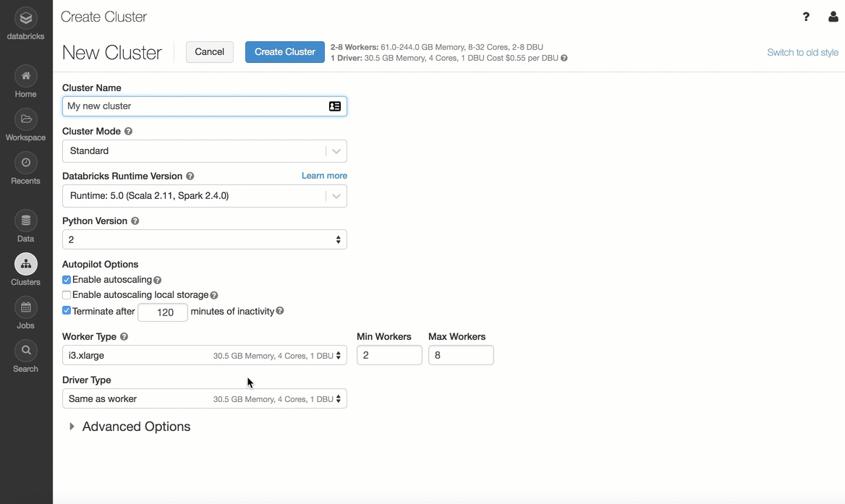The image size is (845, 504).
Task: Uncheck the Terminate after inactivity checkbox
Action: [x=67, y=311]
